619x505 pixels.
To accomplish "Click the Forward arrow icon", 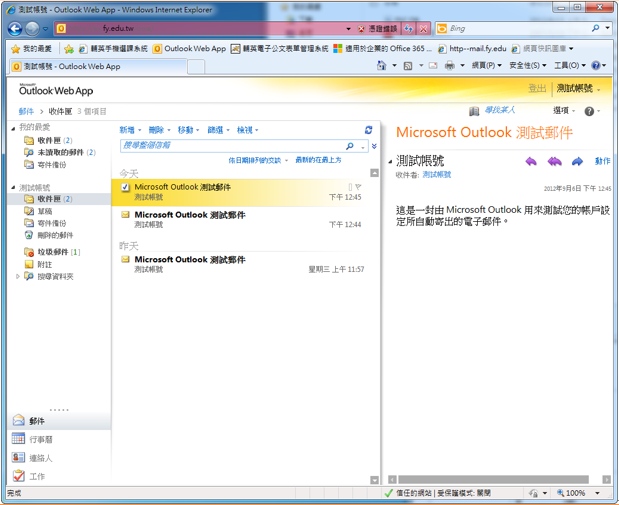I will (x=577, y=161).
